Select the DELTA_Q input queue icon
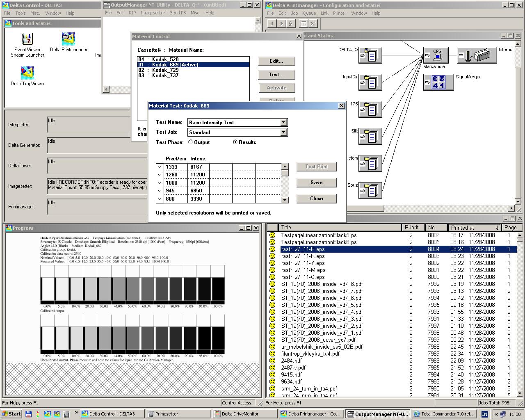This screenshot has width=525, height=420. (x=370, y=55)
